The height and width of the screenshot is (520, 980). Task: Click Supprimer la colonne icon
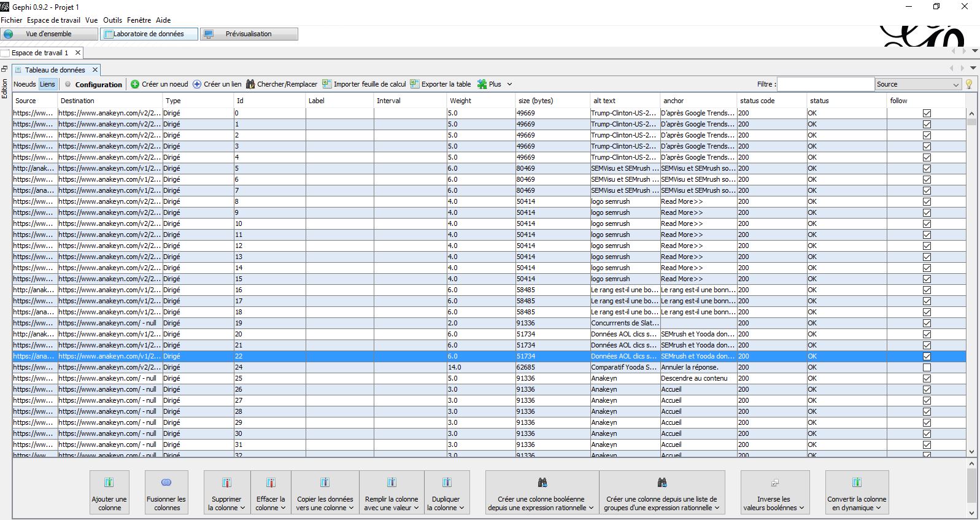point(226,483)
